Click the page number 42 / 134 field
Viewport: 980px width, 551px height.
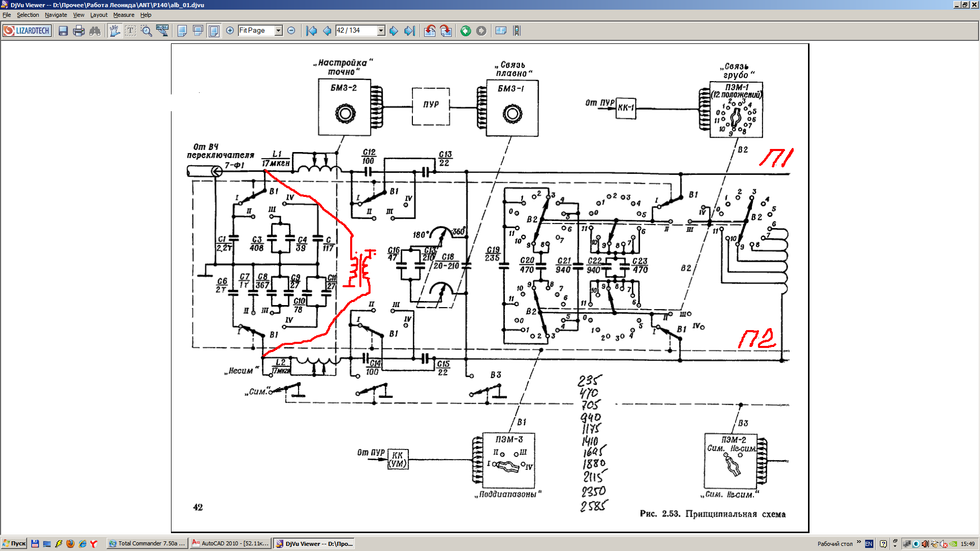click(356, 31)
